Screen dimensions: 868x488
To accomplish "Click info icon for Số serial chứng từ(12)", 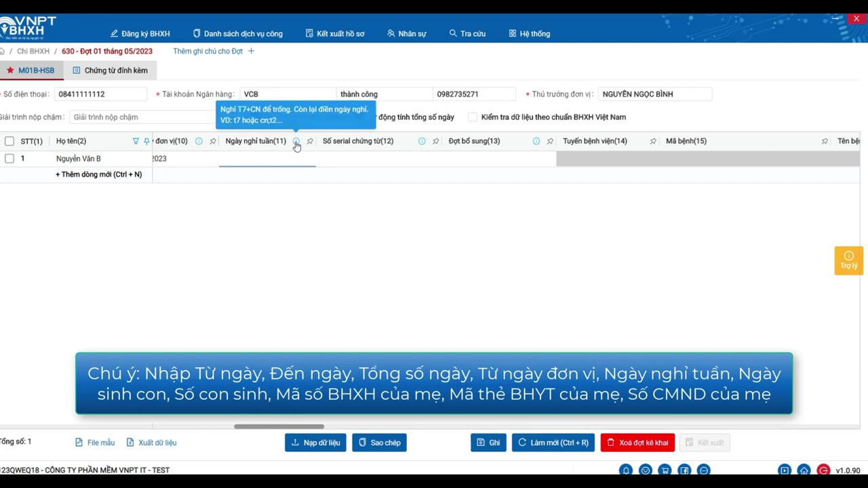I will (422, 141).
